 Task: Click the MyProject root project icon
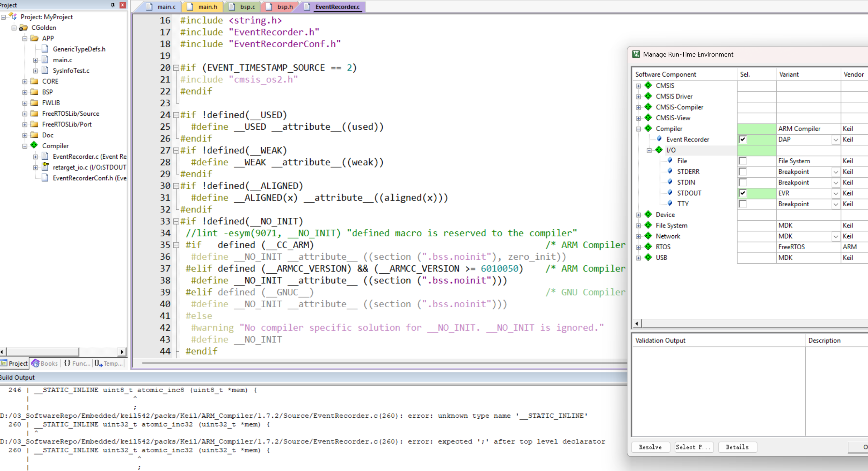[x=13, y=16]
